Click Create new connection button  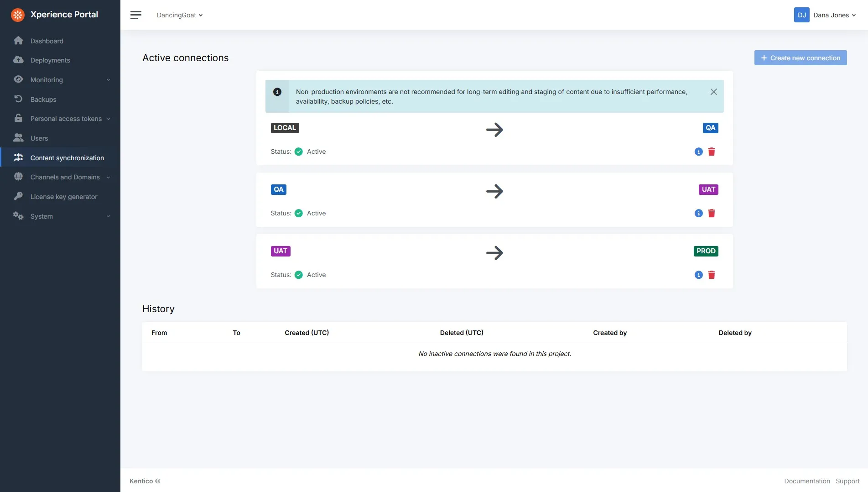[800, 58]
